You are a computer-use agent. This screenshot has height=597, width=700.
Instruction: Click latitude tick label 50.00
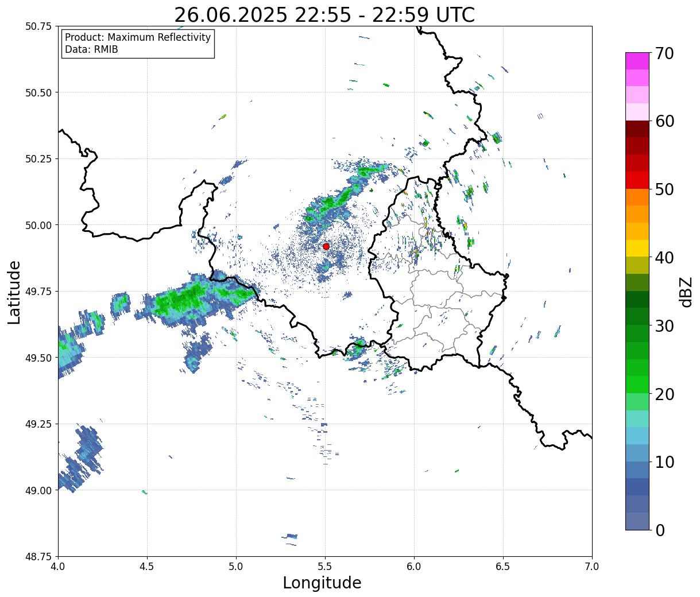[38, 225]
